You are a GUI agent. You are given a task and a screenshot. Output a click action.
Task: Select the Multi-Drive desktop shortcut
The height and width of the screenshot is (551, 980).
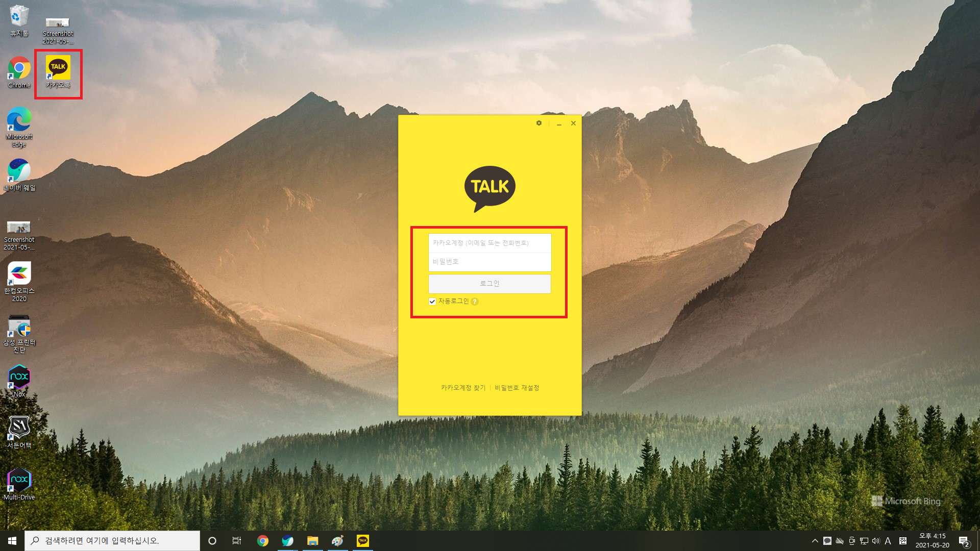click(x=19, y=484)
